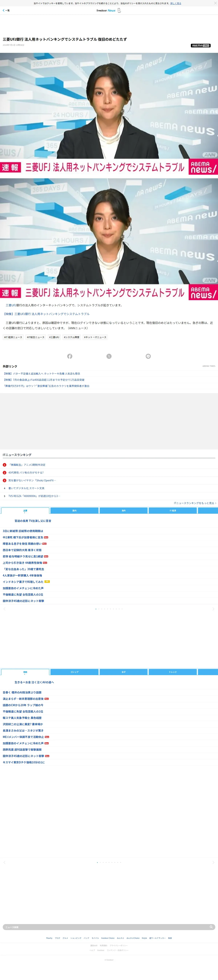Viewport: 218px width, 980px height.
Task: Switch to the トレンド tab
Action: pos(173,672)
